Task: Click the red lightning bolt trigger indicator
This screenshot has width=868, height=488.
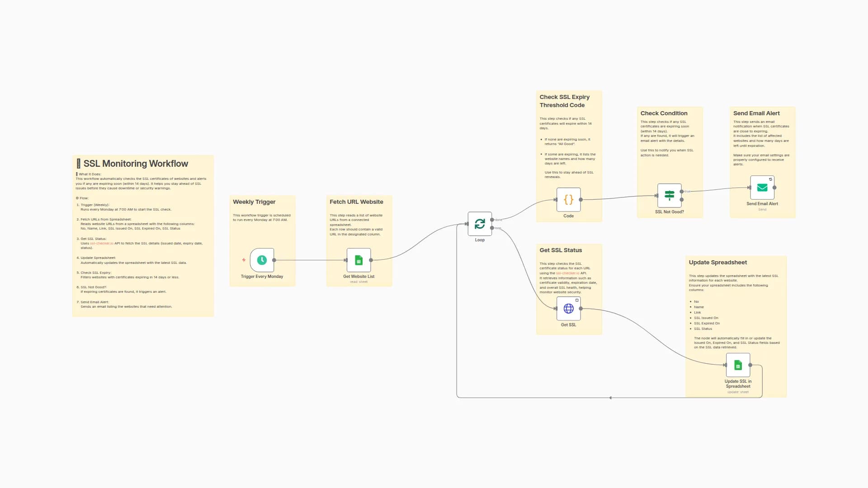Action: (244, 260)
